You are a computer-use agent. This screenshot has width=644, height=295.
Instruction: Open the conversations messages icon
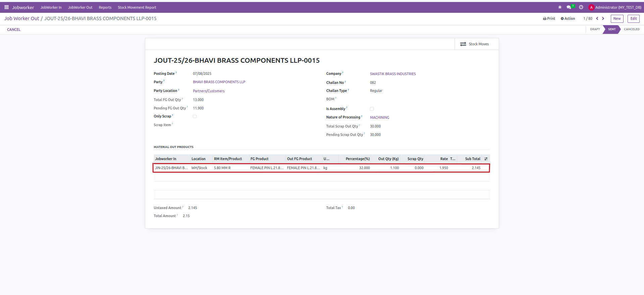569,7
